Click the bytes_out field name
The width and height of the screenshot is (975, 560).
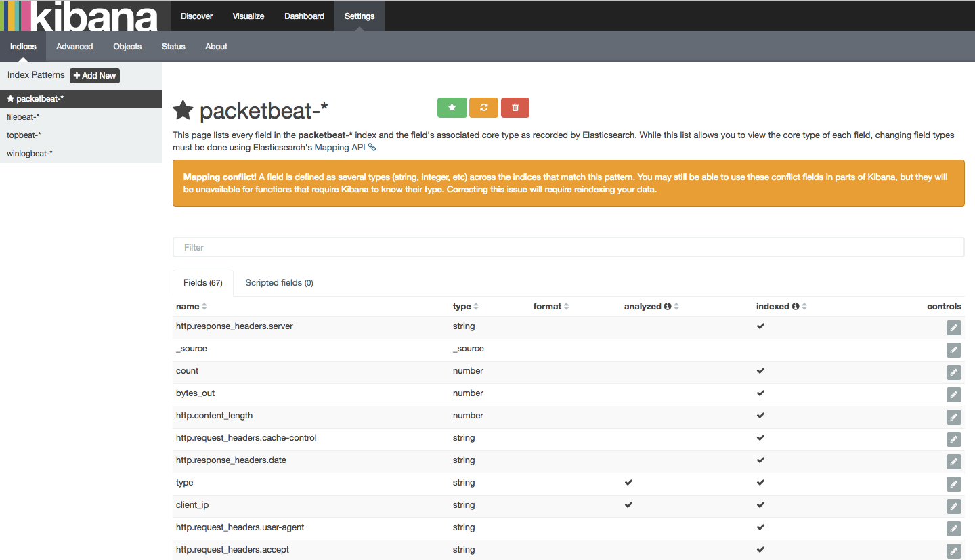(x=195, y=393)
